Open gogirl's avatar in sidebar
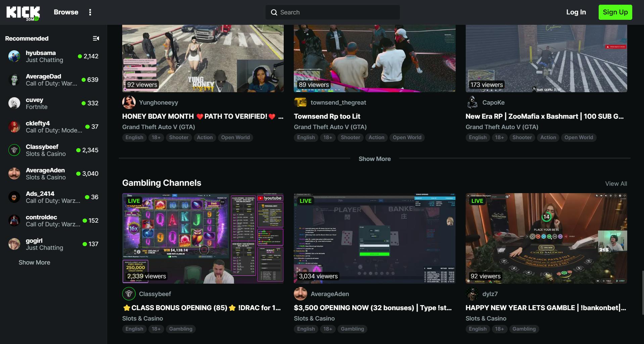 (14, 244)
